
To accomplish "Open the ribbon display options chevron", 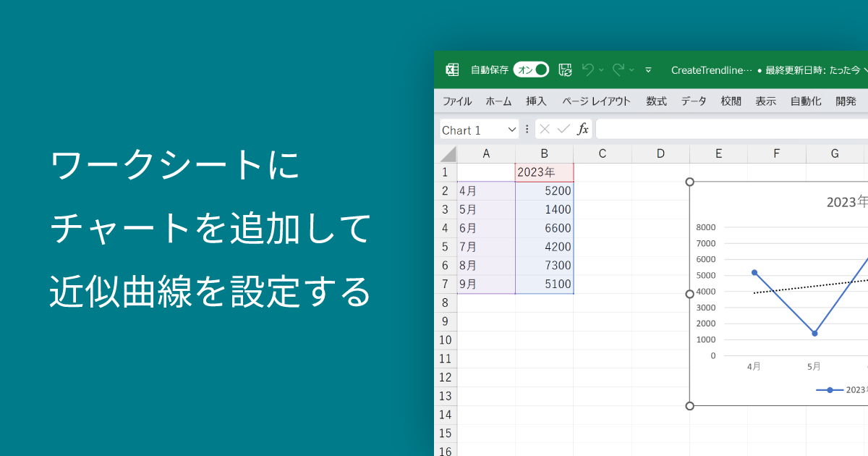I will pos(649,70).
